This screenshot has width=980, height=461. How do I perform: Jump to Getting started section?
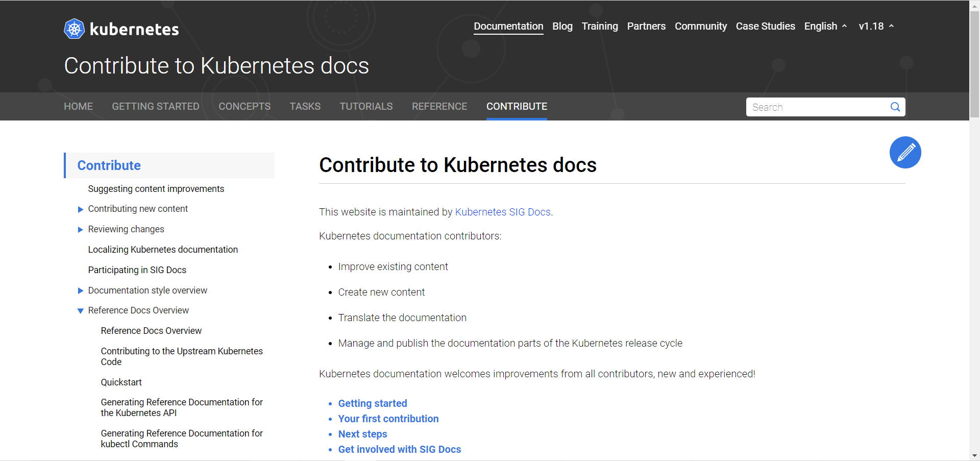tap(373, 403)
